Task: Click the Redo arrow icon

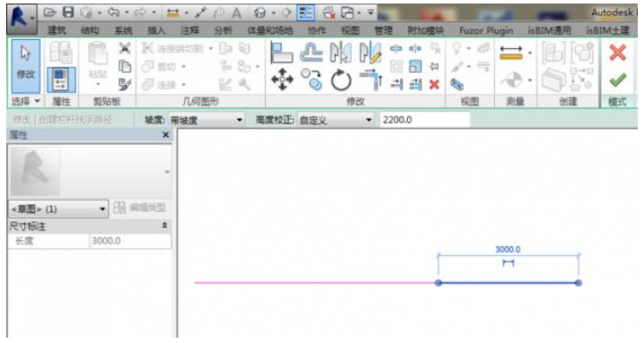Action: pyautogui.click(x=140, y=12)
